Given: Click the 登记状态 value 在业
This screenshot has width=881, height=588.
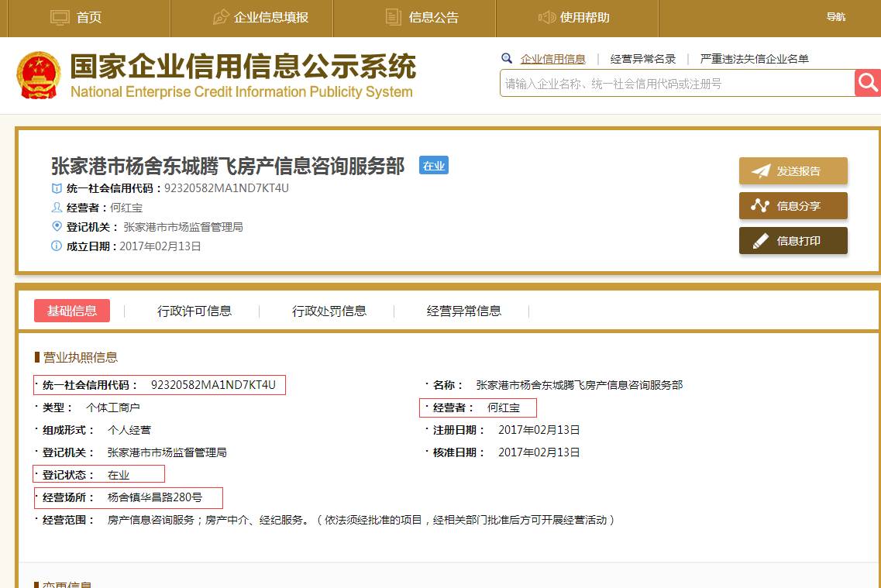Looking at the screenshot, I should point(119,475).
